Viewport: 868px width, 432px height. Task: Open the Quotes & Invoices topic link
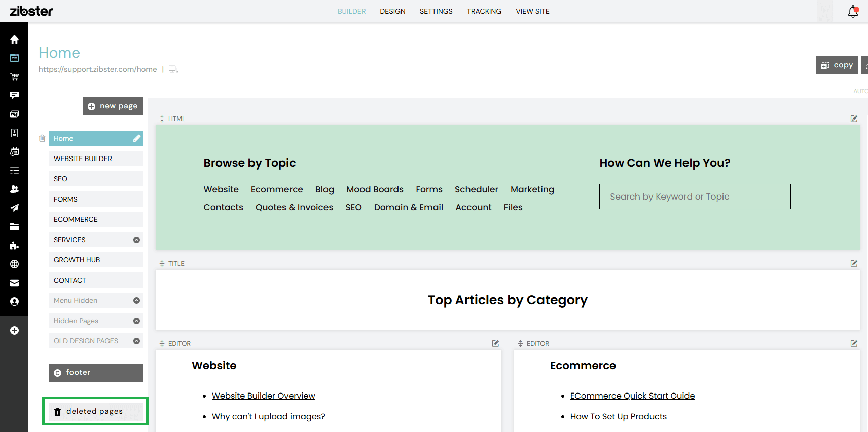[x=294, y=207]
